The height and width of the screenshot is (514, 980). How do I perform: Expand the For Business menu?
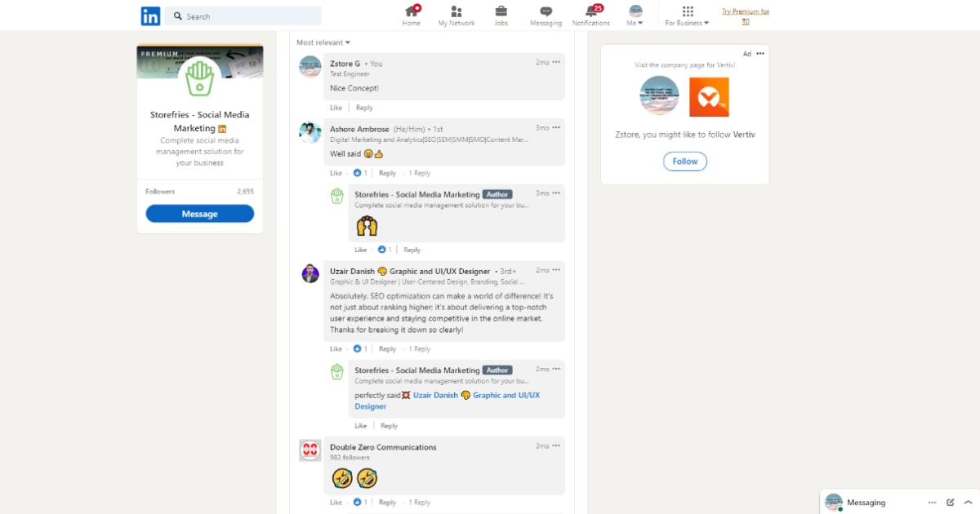(687, 16)
